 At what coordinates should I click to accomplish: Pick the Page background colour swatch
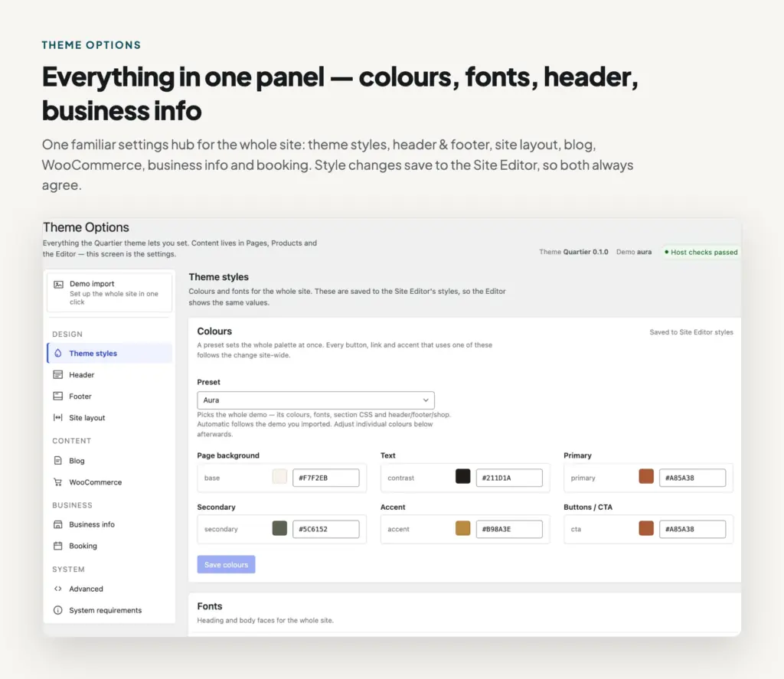tap(279, 476)
